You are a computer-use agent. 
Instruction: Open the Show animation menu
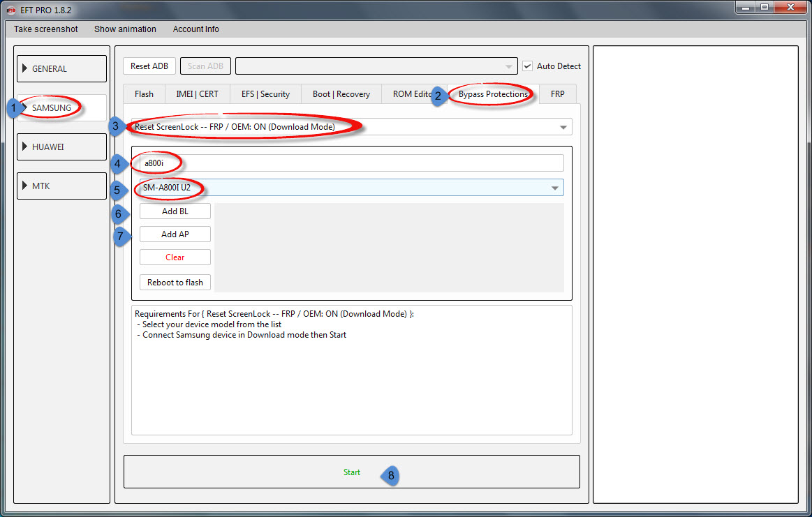click(125, 29)
